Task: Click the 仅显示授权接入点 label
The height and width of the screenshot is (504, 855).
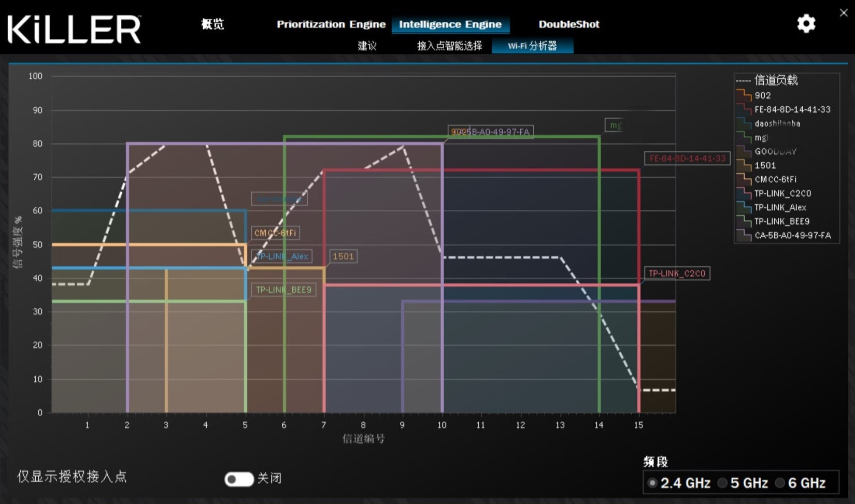Action: 72,477
